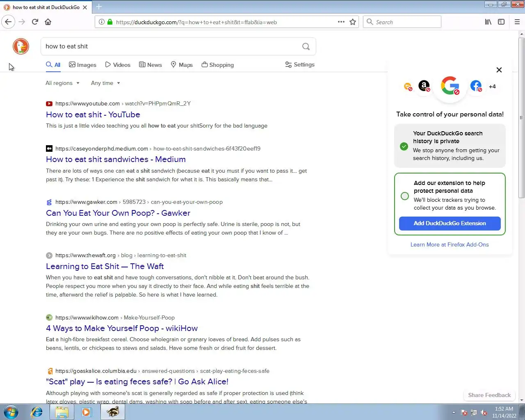Go to the Firefox home page
This screenshot has height=420, width=525.
tap(48, 22)
